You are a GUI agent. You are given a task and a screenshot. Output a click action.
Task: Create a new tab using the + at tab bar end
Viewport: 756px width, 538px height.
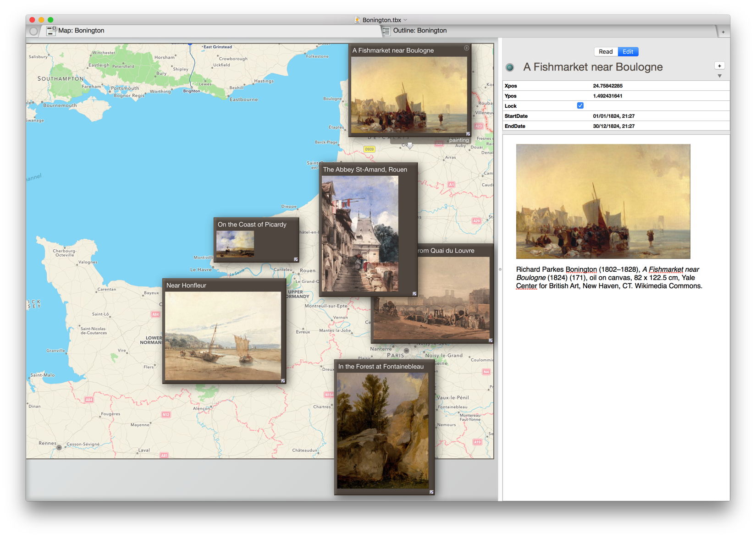click(x=723, y=31)
